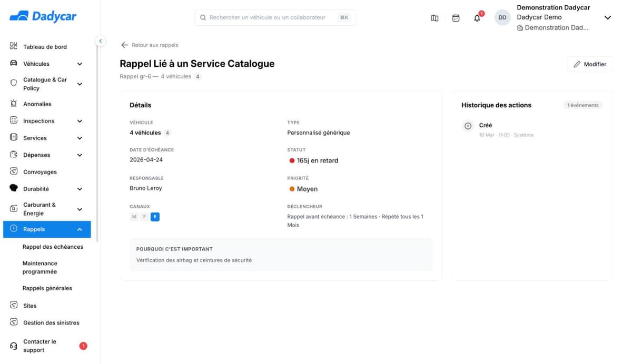The width and height of the screenshot is (632, 364).
Task: Click the Anomalies alarm icon
Action: pyautogui.click(x=14, y=104)
